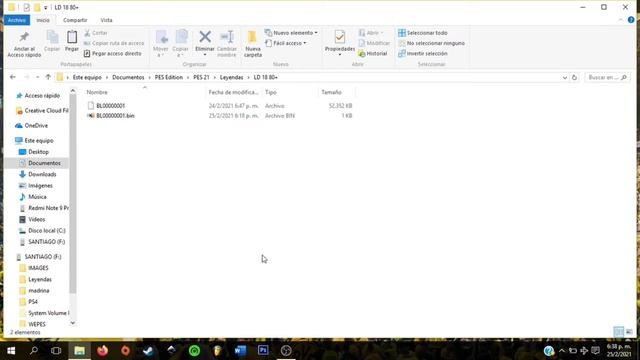Open Nuevo elemento dropdown
This screenshot has height=360, width=640.
click(x=291, y=33)
